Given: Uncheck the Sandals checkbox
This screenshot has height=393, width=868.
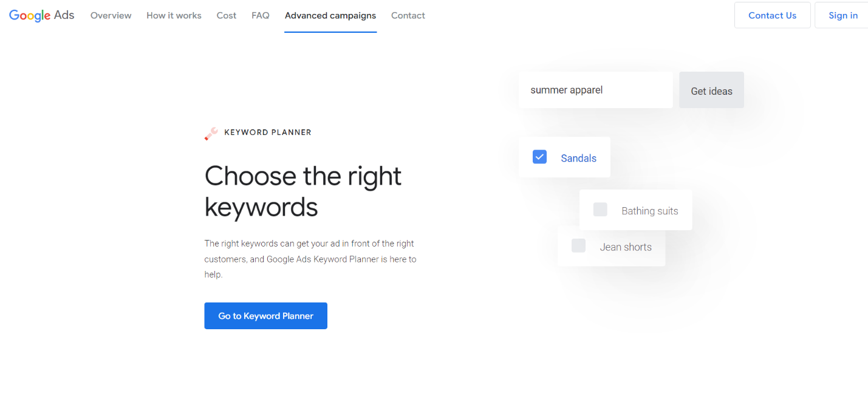Looking at the screenshot, I should click(539, 157).
